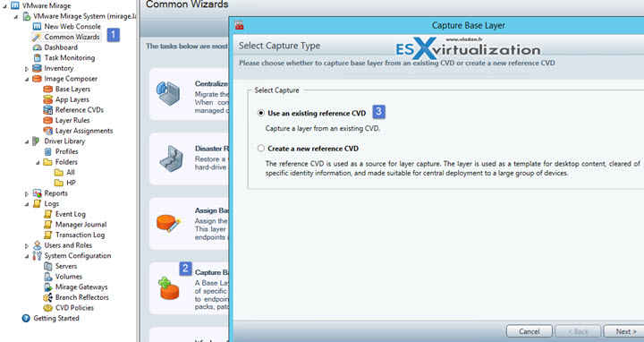Click the Branch Reflectors icon

pos(48,297)
